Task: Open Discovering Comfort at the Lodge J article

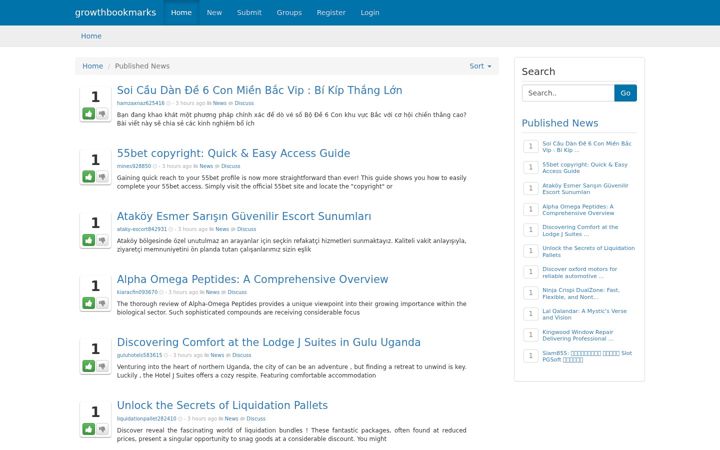Action: click(269, 342)
